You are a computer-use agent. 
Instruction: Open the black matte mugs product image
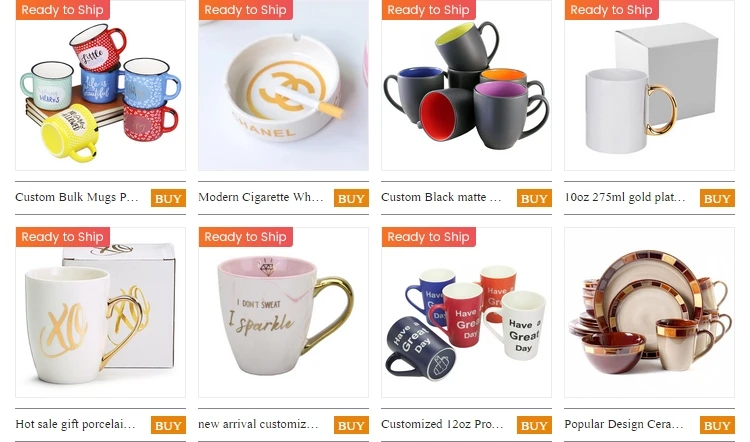(x=466, y=85)
